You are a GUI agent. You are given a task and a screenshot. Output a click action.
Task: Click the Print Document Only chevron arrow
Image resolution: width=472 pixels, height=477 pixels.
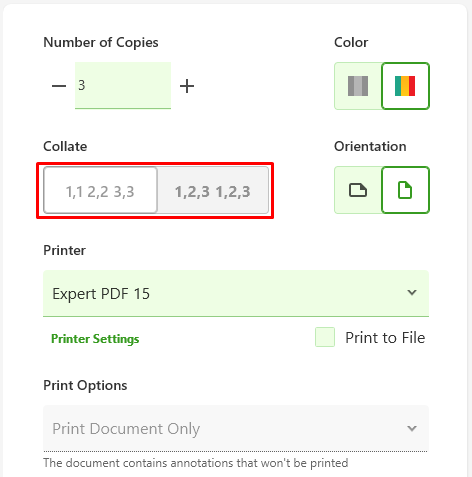[x=412, y=428]
